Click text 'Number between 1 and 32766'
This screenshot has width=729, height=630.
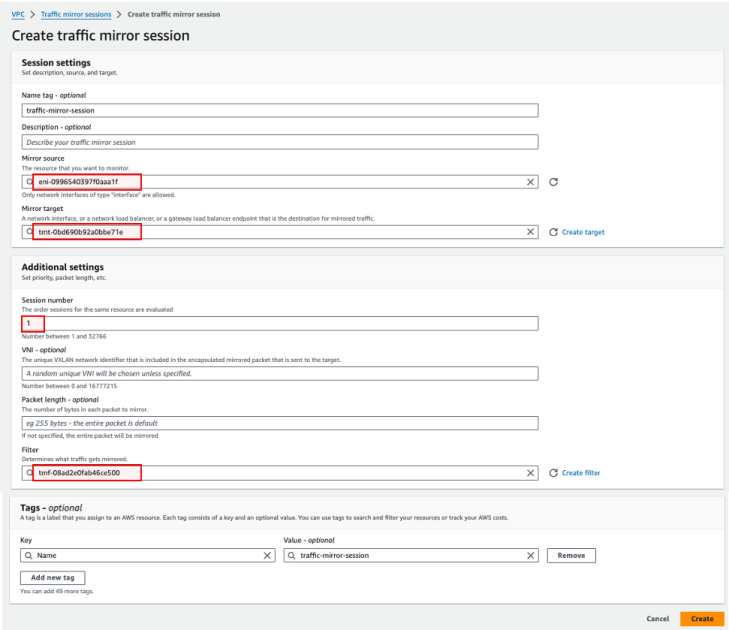point(64,336)
